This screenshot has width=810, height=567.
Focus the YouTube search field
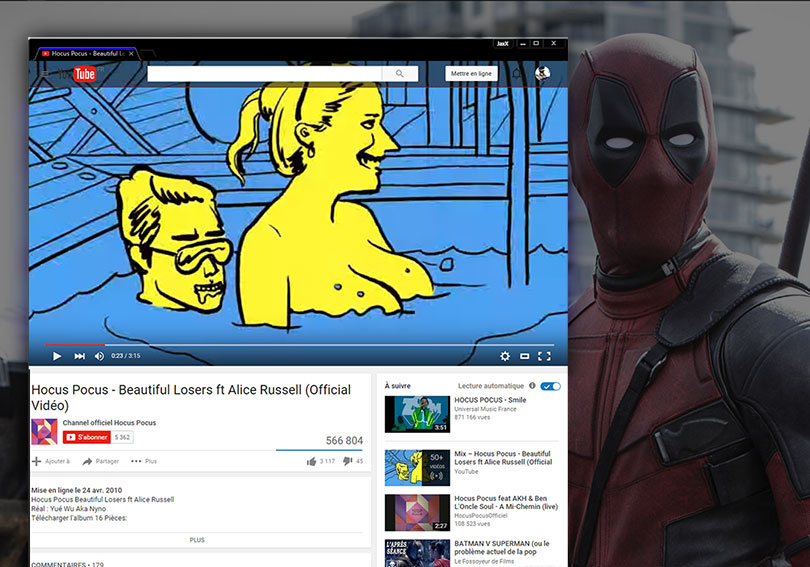[x=264, y=74]
